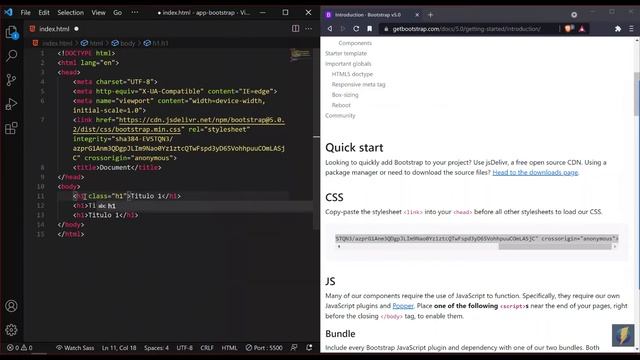This screenshot has height=360, width=640.
Task: Click the bootstrap CDN href link in code
Action: pyautogui.click(x=178, y=124)
